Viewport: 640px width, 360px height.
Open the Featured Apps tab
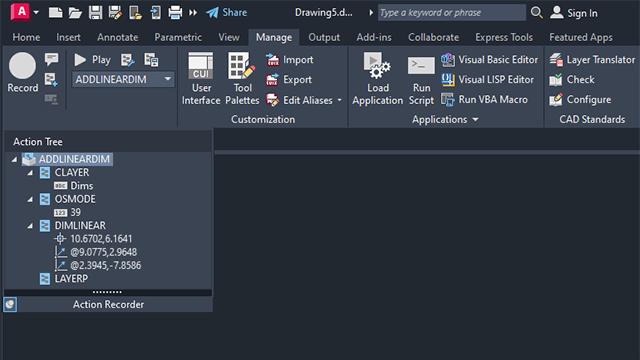pos(581,37)
